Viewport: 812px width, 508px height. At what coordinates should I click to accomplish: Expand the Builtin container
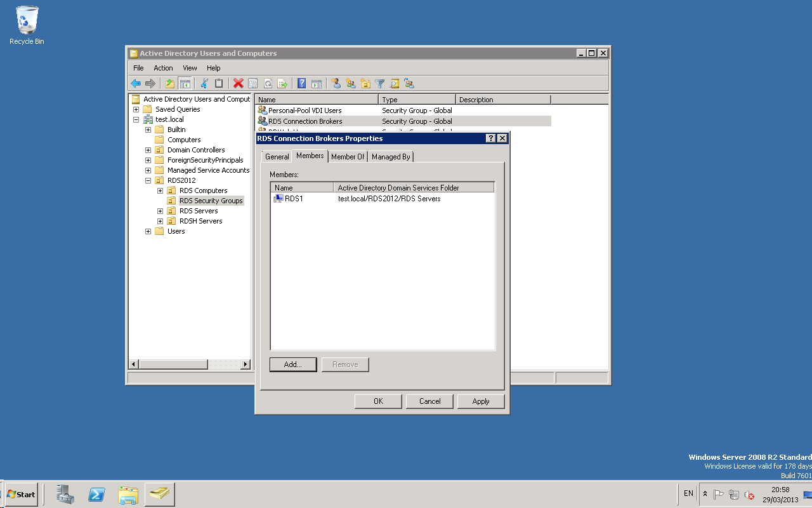(x=148, y=130)
